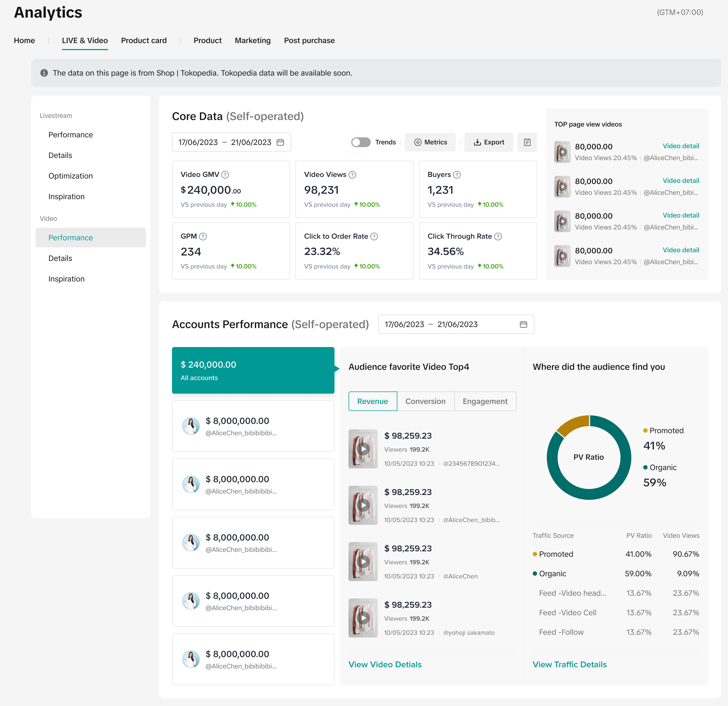Select the Conversion segment option
This screenshot has width=728, height=706.
tap(425, 401)
